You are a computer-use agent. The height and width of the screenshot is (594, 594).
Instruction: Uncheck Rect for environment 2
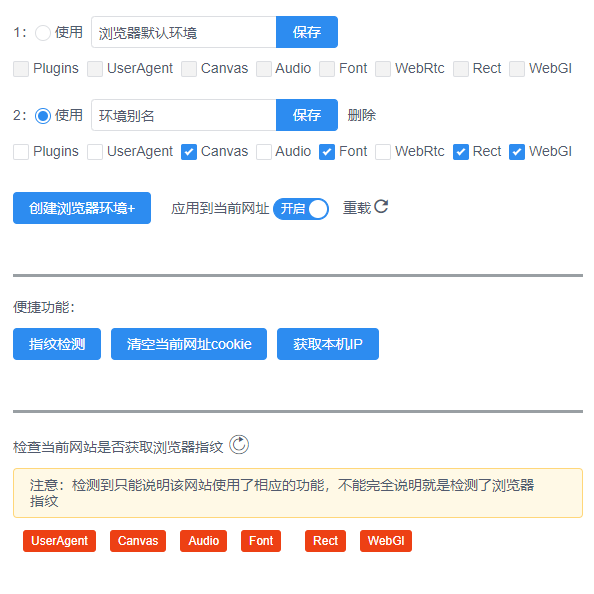[461, 152]
